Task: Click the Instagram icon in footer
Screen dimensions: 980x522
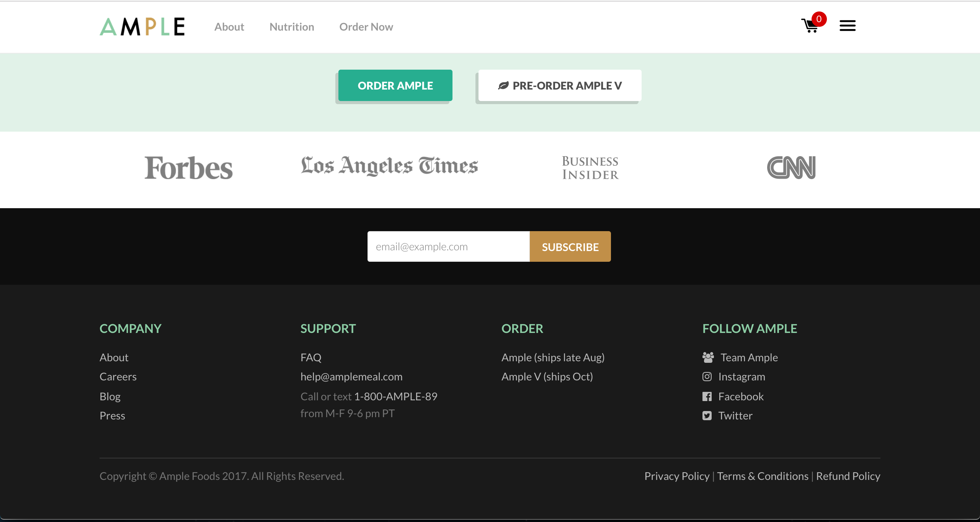Action: coord(707,377)
